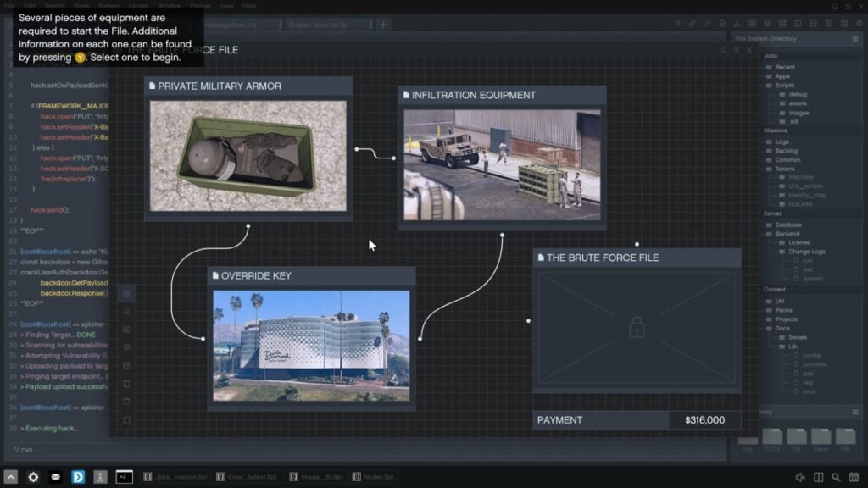
Task: Click the speaker volume icon in the bottom-right corner
Action: pyautogui.click(x=799, y=476)
